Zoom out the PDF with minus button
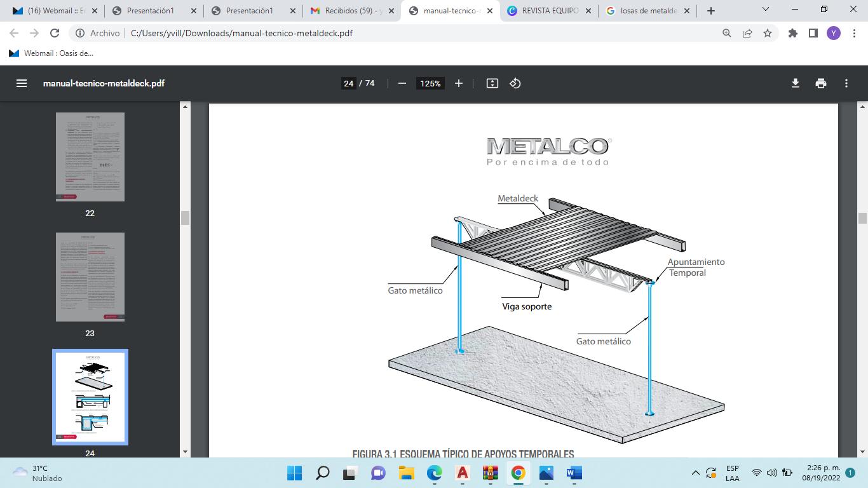This screenshot has height=488, width=868. (402, 83)
